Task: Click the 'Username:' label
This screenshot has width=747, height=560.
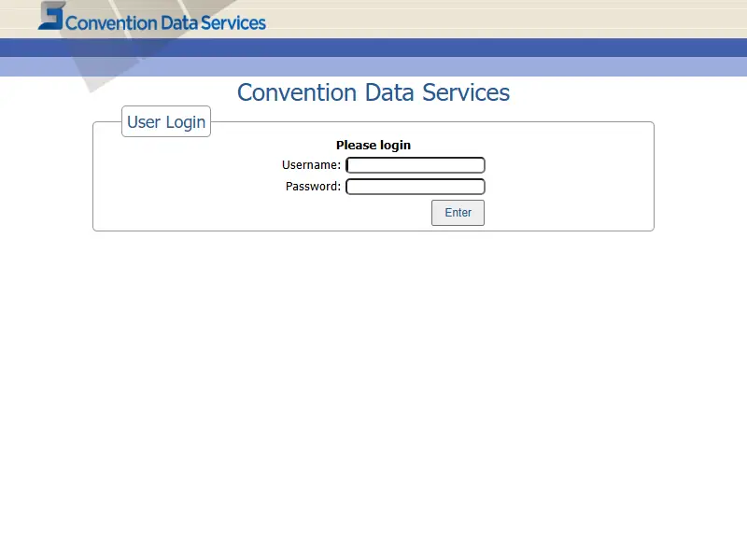Action: (x=312, y=165)
